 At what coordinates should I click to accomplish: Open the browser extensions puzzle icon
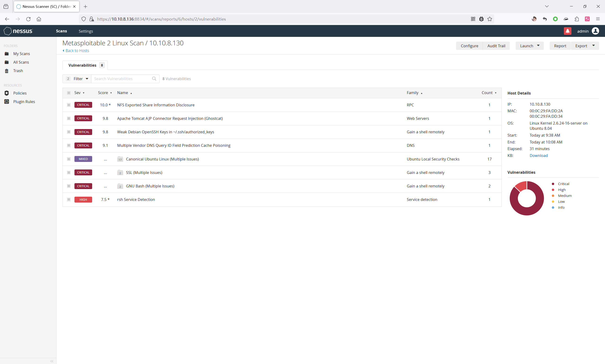[577, 19]
